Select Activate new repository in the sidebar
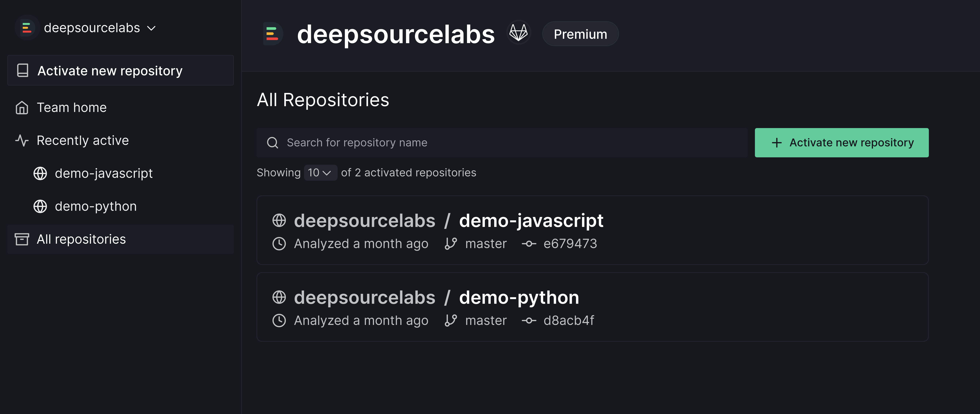This screenshot has height=414, width=980. coord(110,70)
